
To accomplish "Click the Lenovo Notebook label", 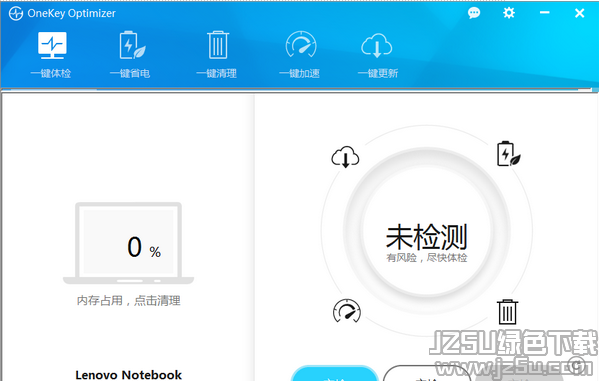I will [x=128, y=375].
